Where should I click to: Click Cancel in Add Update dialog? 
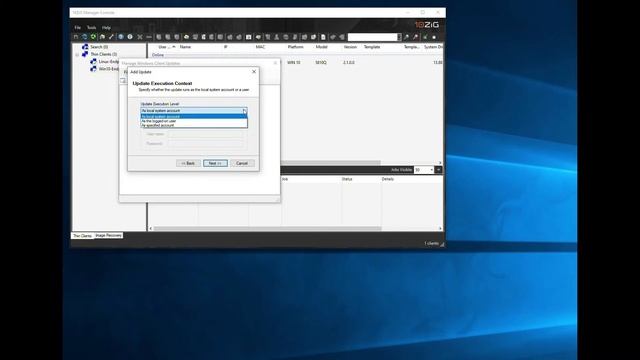[x=242, y=163]
